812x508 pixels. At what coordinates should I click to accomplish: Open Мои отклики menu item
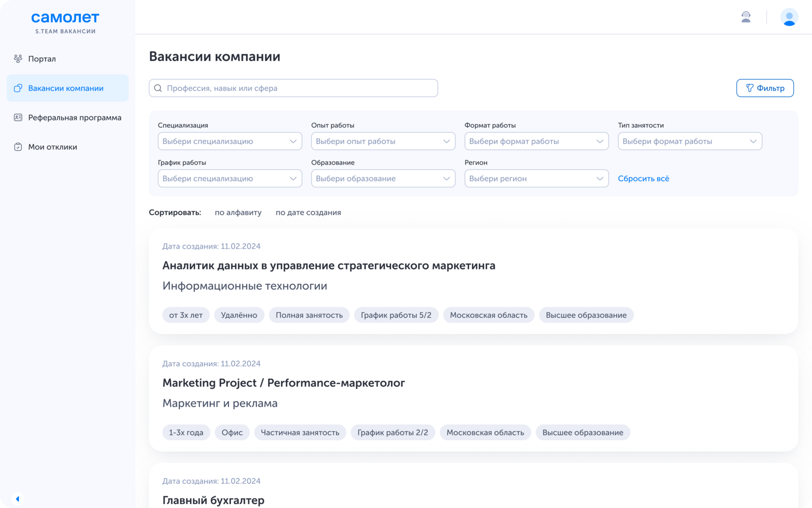pos(53,147)
